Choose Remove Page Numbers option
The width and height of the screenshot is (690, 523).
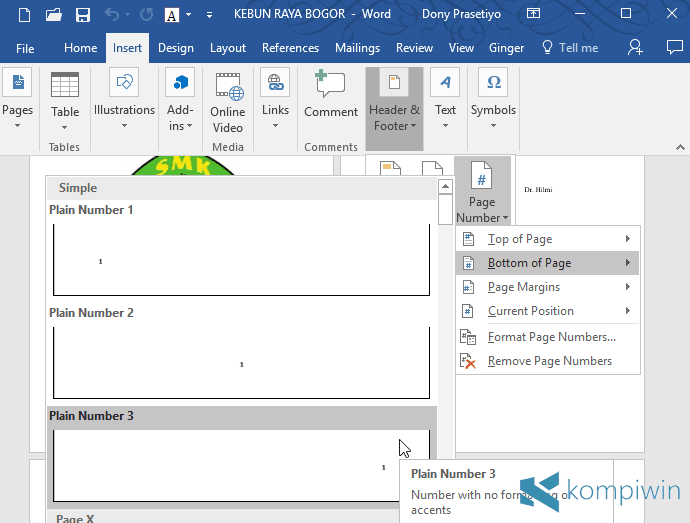547,361
